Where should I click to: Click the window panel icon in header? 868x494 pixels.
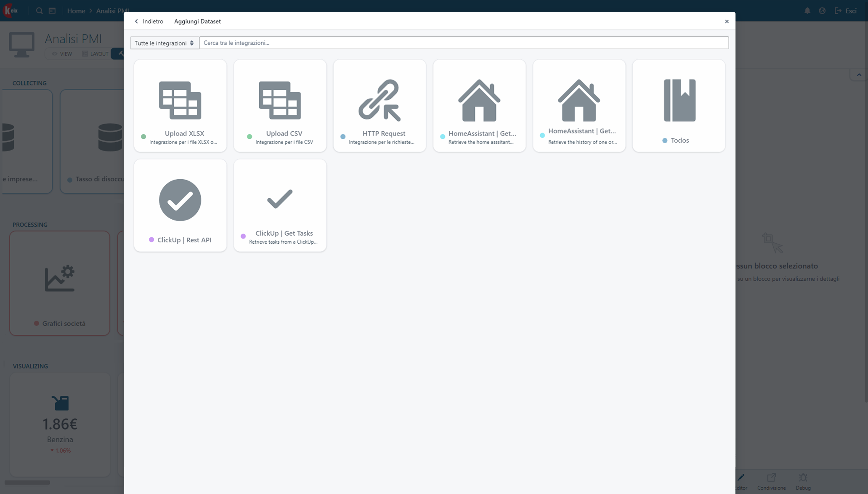tap(52, 11)
